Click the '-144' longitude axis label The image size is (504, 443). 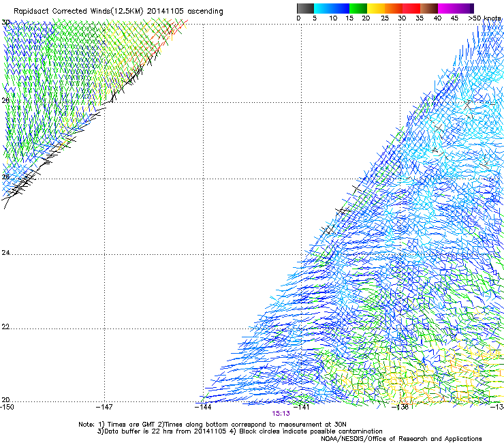[203, 407]
